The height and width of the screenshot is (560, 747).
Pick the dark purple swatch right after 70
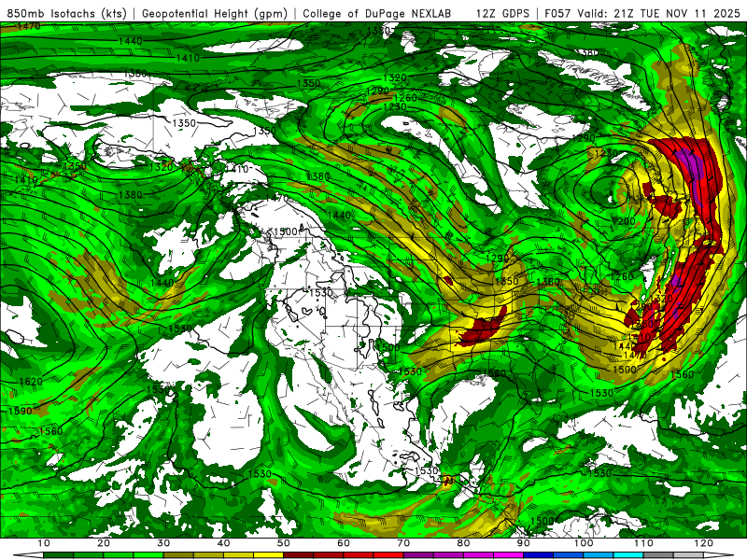(418, 555)
